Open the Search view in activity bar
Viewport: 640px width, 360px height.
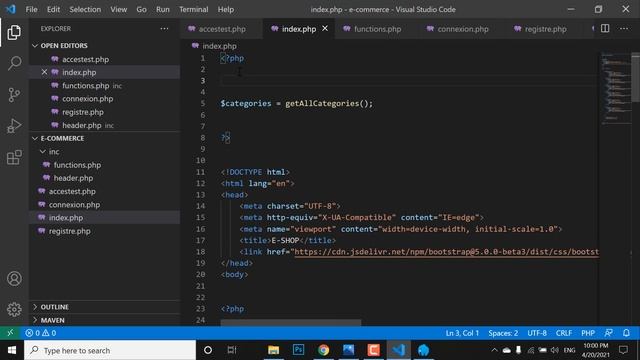coord(14,63)
